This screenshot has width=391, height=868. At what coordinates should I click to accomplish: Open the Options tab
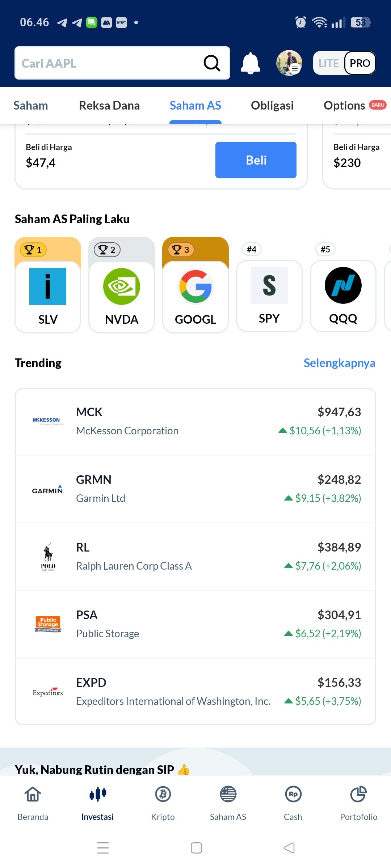(344, 105)
